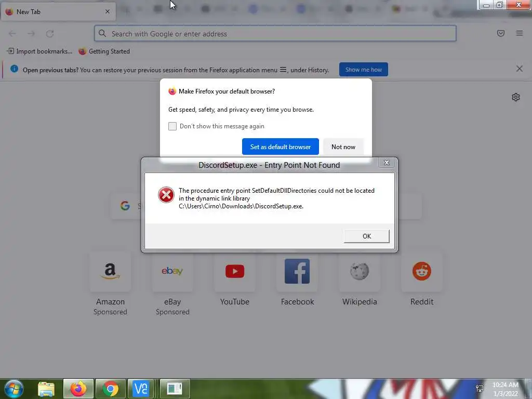532x399 pixels.
Task: Click the Firefox logo in default browser prompt
Action: coord(172,91)
